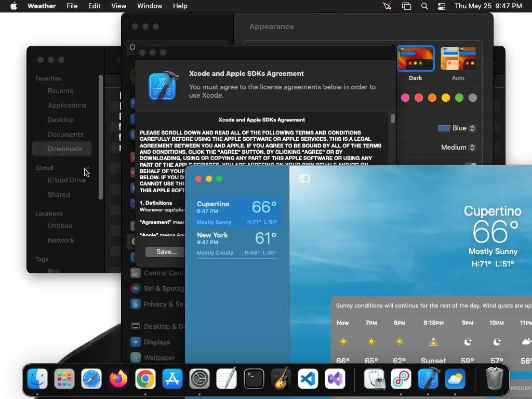Select Desktop in Finder sidebar
Screen dimensions: 532x399
point(61,120)
